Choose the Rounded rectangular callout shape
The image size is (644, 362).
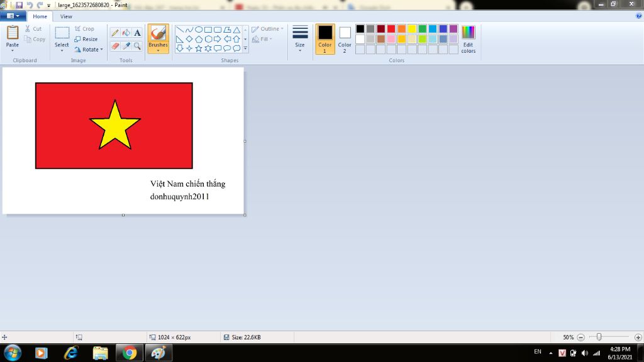tap(218, 48)
